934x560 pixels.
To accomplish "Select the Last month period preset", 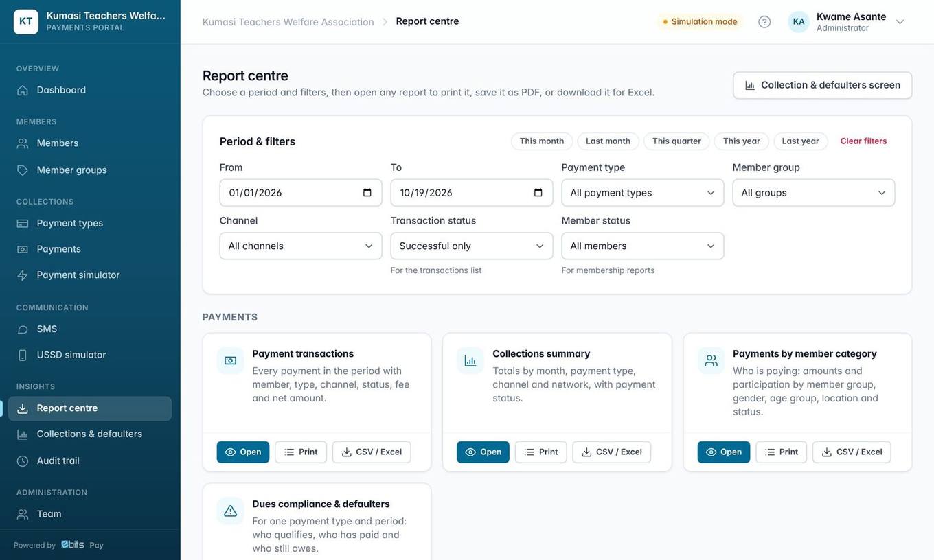I will tap(608, 141).
